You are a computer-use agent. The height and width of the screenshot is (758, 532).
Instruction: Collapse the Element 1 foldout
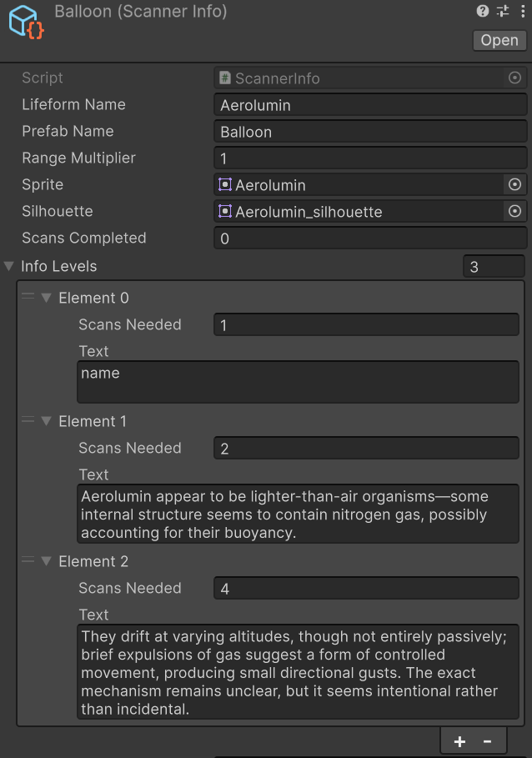(x=46, y=421)
